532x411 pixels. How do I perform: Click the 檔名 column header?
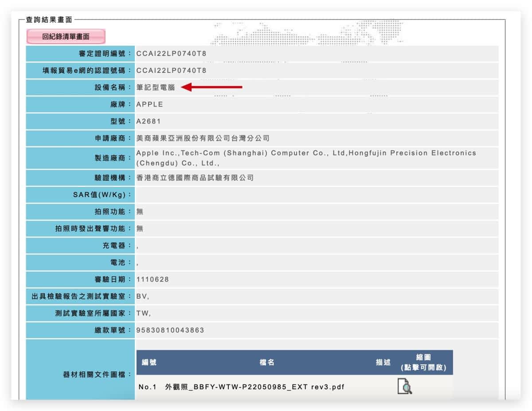267,363
